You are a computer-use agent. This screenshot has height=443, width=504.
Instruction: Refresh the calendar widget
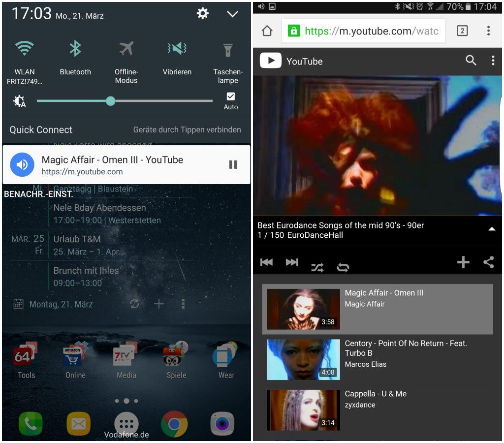click(x=135, y=304)
